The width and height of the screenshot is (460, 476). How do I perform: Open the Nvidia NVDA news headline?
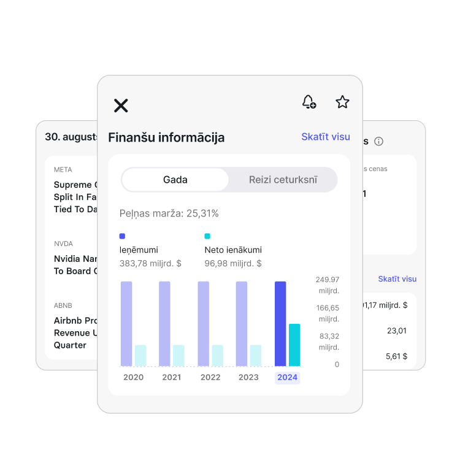(75, 265)
